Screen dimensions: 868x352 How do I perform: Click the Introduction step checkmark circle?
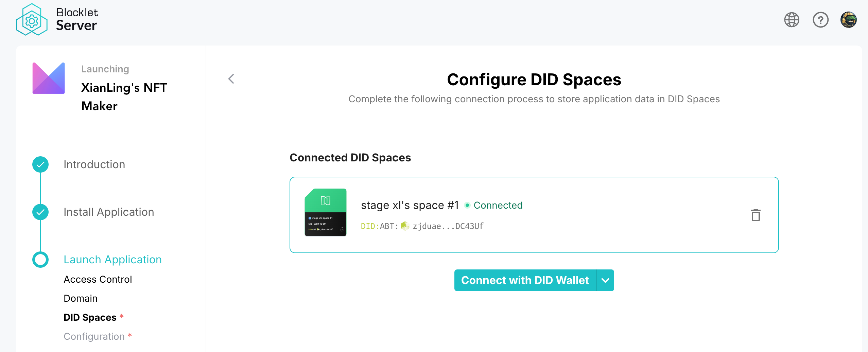pos(40,164)
